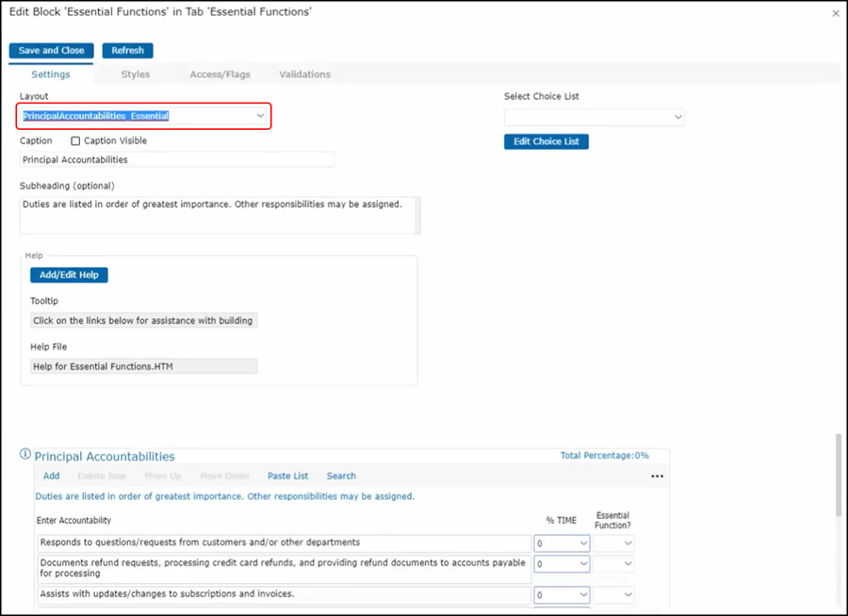
Task: Click the Add link in grid toolbar
Action: [x=51, y=477]
